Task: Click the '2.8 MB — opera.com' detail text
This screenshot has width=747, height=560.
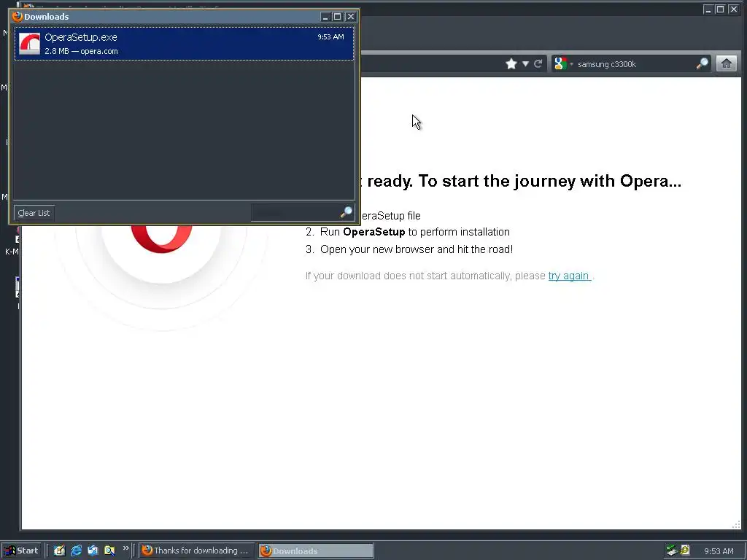Action: pos(81,51)
